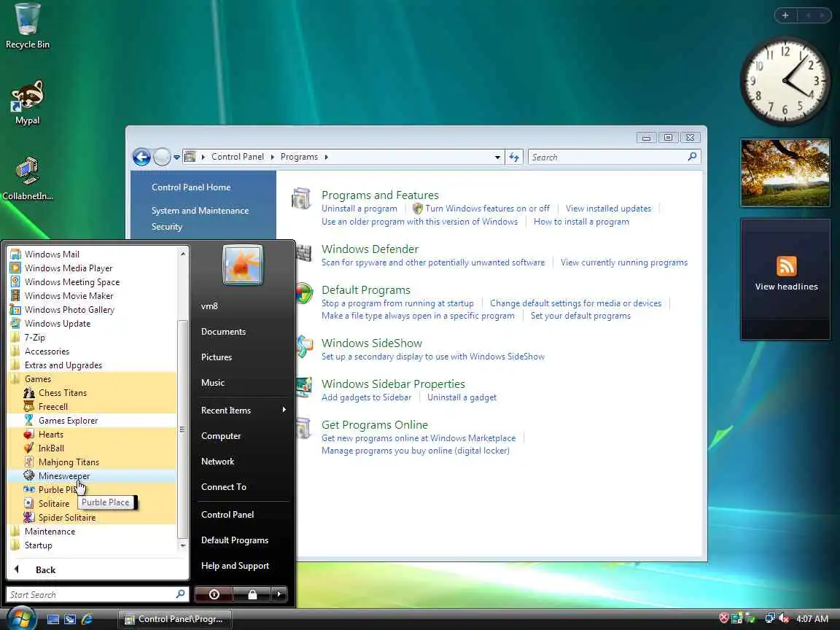The width and height of the screenshot is (840, 630).
Task: Launch Chess Titans from Games folder
Action: pyautogui.click(x=62, y=393)
